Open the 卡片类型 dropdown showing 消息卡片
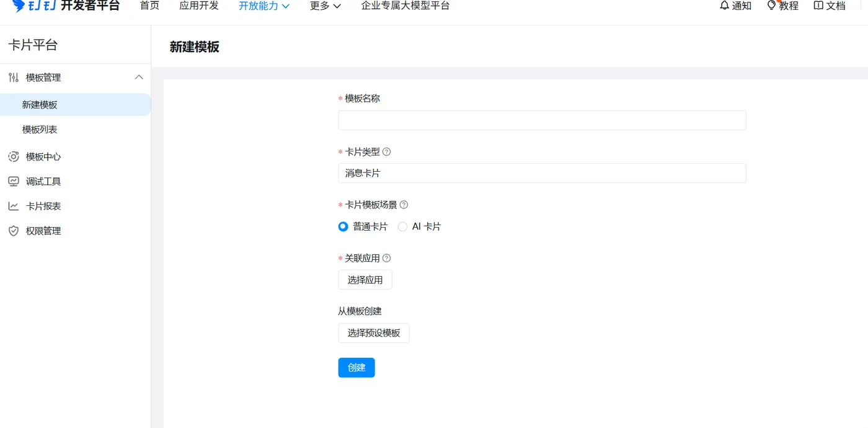This screenshot has height=428, width=868. (542, 173)
